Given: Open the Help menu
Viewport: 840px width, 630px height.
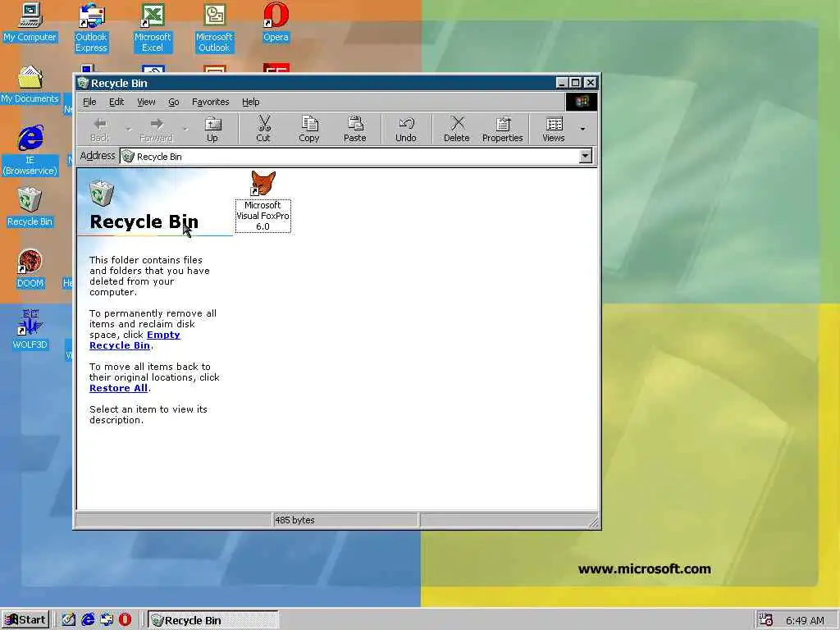Looking at the screenshot, I should pos(251,102).
